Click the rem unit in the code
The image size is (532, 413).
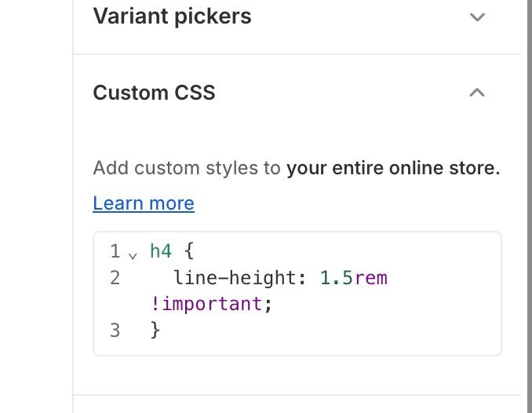click(371, 277)
